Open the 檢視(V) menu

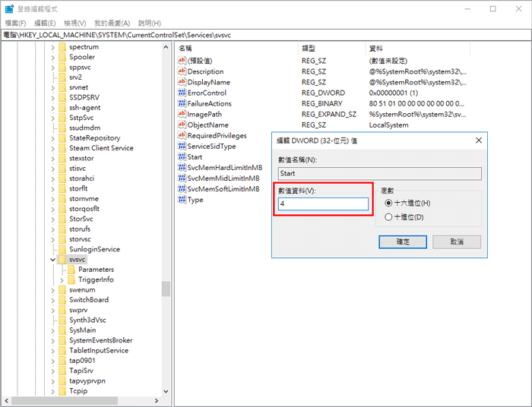(75, 23)
